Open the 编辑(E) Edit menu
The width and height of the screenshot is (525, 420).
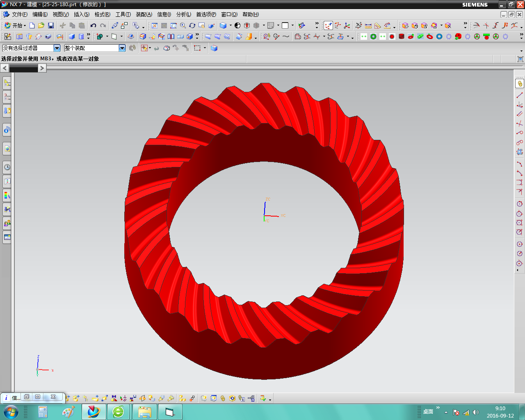point(40,14)
